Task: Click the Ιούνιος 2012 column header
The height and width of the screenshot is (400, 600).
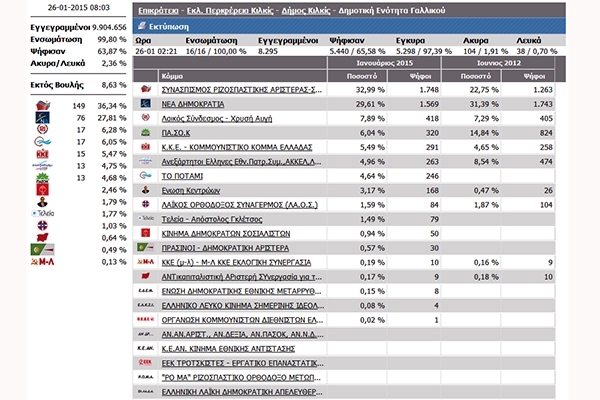Action: point(497,61)
